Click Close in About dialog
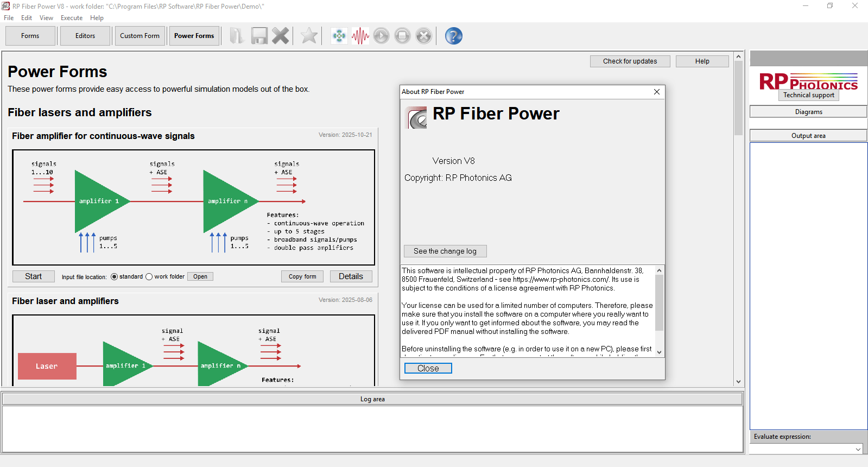This screenshot has width=868, height=467. point(428,368)
